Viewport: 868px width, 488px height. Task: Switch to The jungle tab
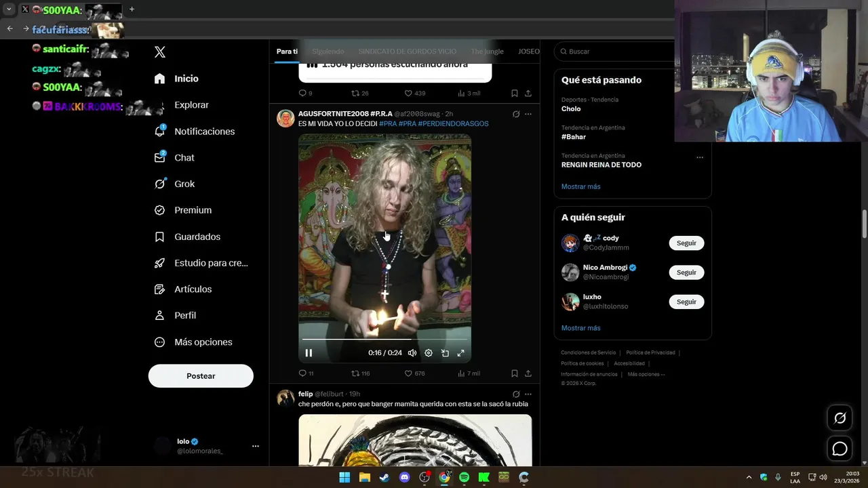tap(487, 52)
